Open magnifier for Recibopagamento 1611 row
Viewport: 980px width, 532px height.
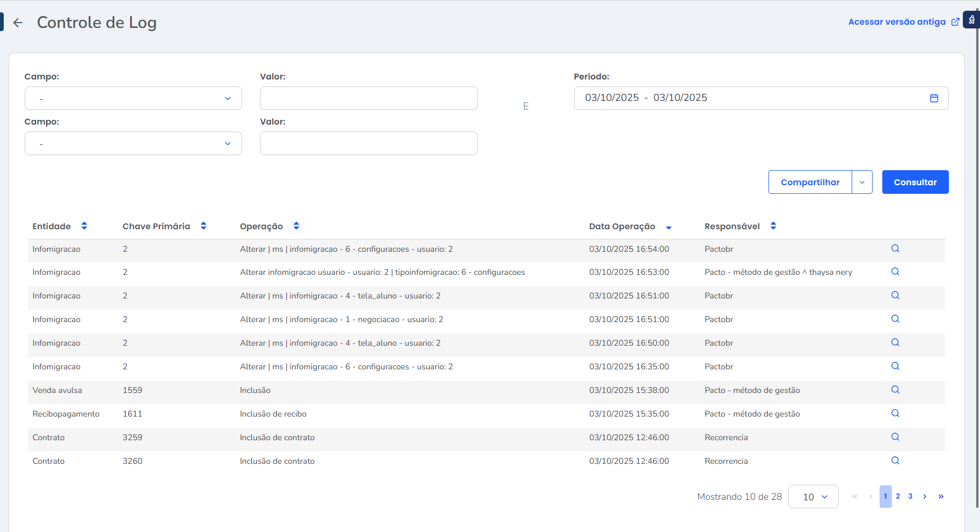click(895, 413)
